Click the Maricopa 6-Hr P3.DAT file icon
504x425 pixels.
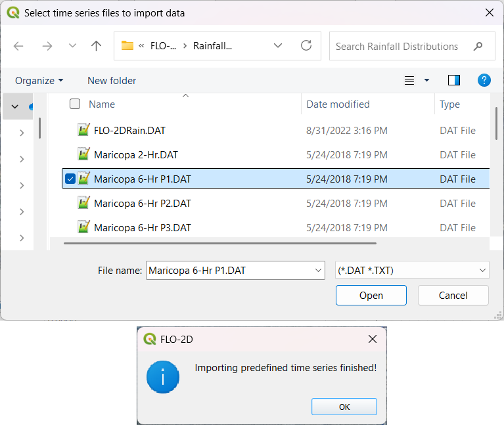[83, 227]
